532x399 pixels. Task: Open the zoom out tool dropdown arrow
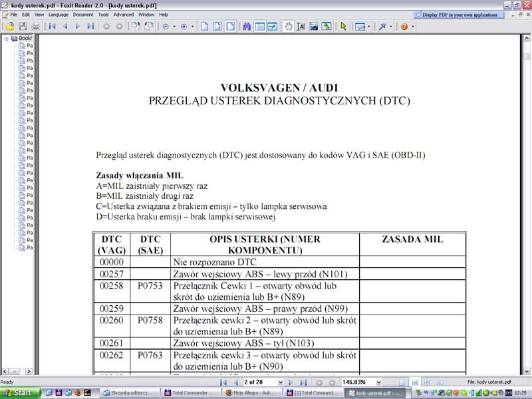[174, 27]
